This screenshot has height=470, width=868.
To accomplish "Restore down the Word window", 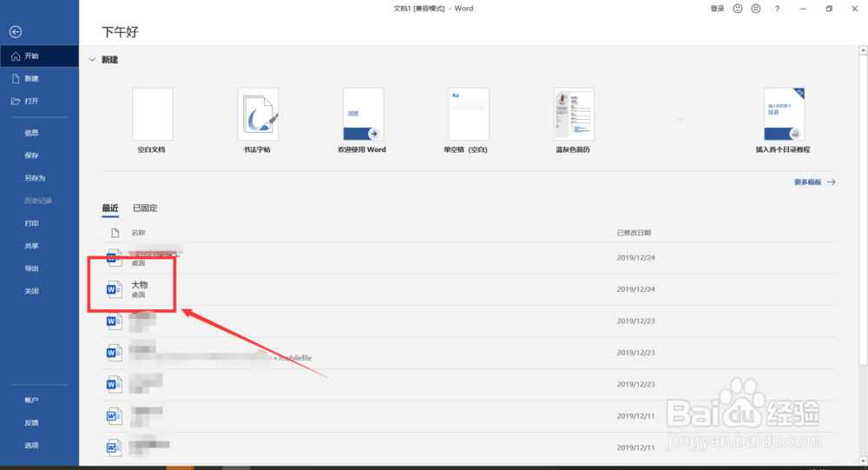I will (829, 9).
